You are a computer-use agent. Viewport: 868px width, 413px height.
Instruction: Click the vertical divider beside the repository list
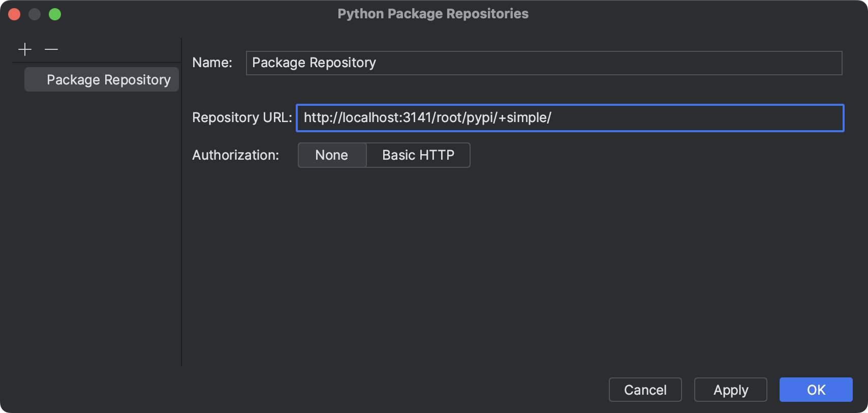coord(181,203)
